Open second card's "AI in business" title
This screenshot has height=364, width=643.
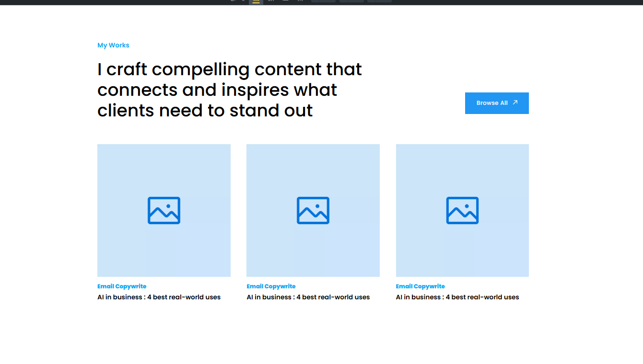point(308,297)
